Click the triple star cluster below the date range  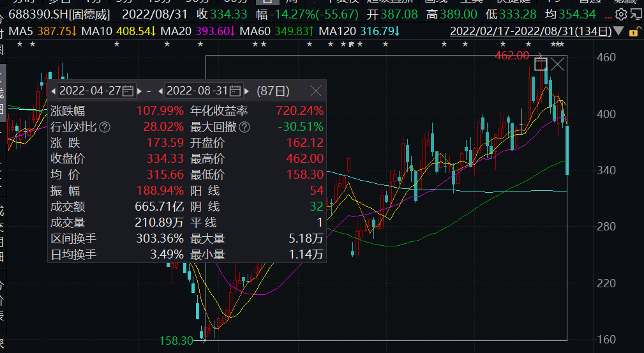point(557,45)
